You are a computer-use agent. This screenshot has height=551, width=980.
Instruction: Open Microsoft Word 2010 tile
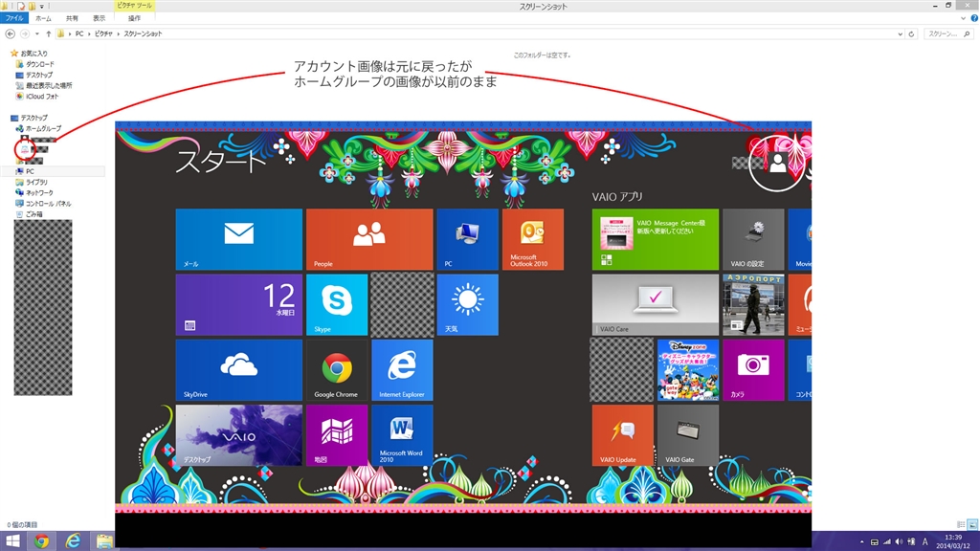pyautogui.click(x=401, y=434)
